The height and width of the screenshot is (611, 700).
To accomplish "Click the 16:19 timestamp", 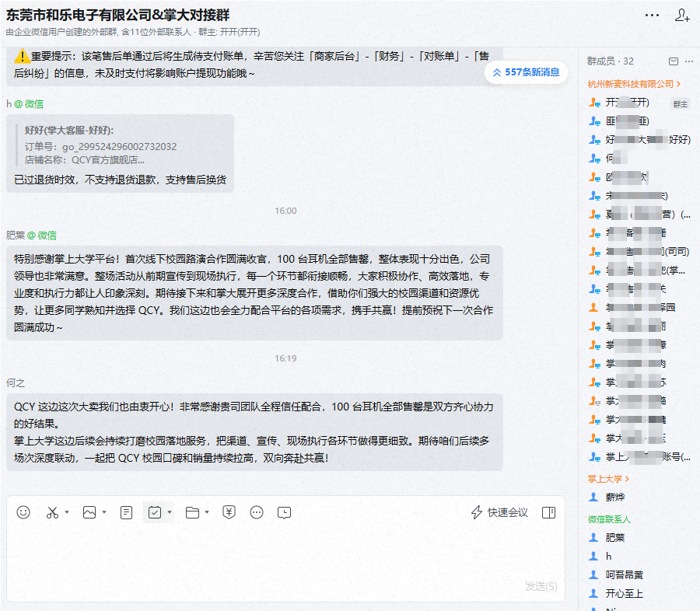I will point(285,358).
